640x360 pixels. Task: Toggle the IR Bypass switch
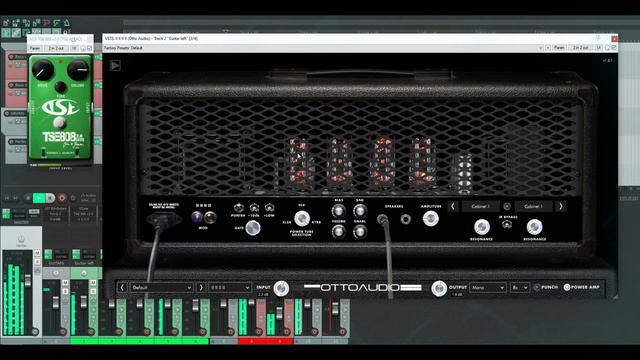tap(507, 224)
